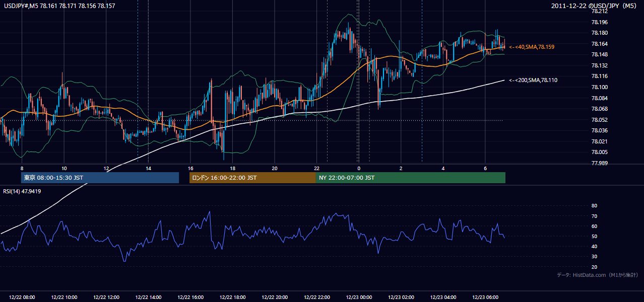This screenshot has width=644, height=302.
Task: Click the 78.164 price axis label
Action: (x=600, y=44)
